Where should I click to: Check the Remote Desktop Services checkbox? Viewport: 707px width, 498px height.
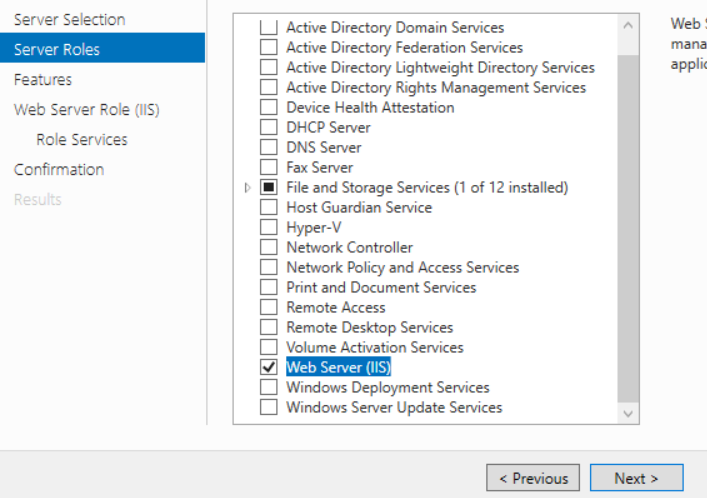coord(268,328)
